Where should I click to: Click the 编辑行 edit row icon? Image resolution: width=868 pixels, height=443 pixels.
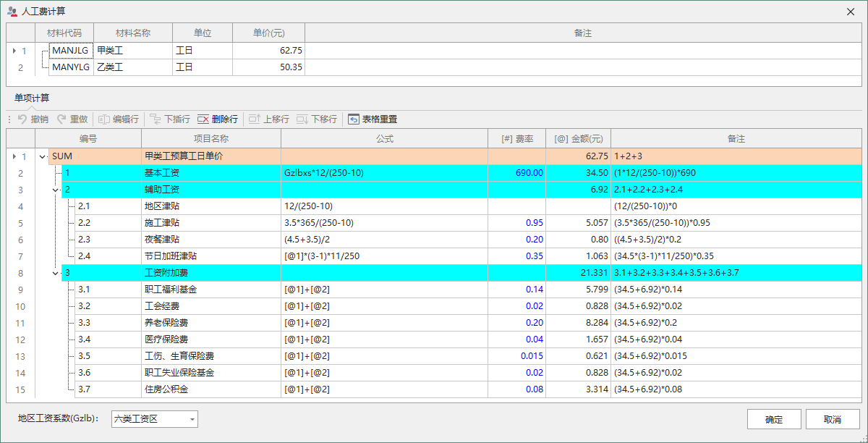pyautogui.click(x=103, y=119)
